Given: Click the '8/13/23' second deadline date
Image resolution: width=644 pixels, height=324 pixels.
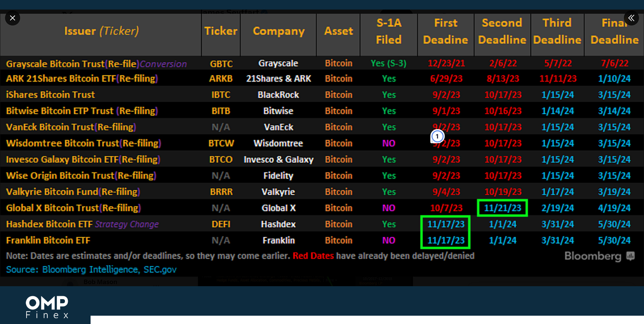Looking at the screenshot, I should 503,79.
